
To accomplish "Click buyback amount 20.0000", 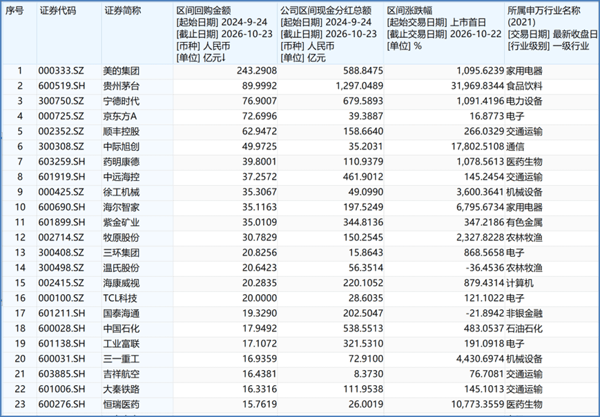I will 259,298.
